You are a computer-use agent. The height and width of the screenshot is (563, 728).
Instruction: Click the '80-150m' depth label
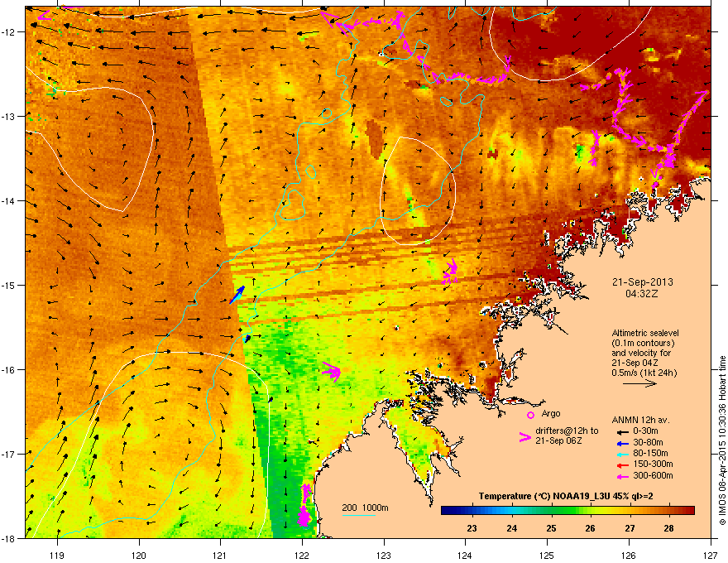[650, 453]
